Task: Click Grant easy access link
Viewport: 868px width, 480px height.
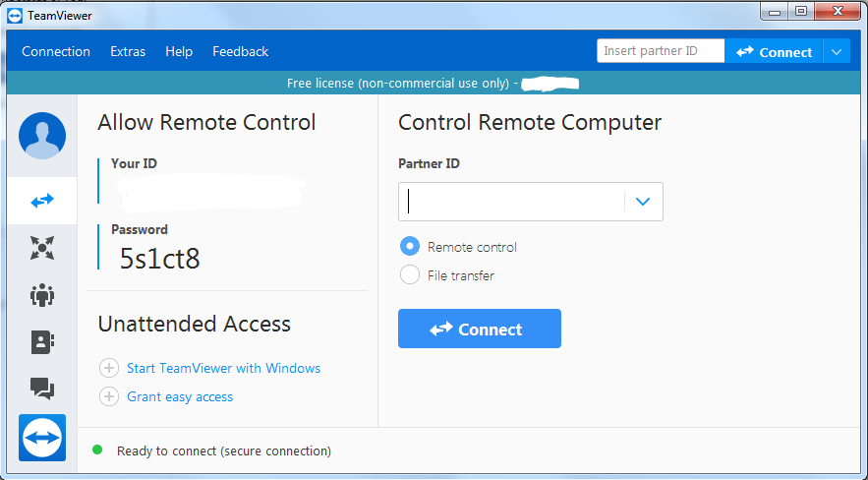Action: click(x=180, y=397)
